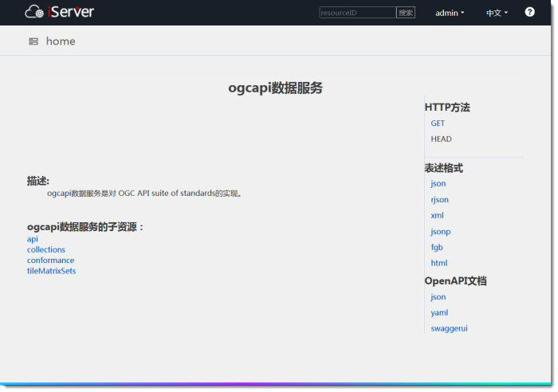Open the 中文 language dropdown
558x392 pixels.
[x=497, y=13]
